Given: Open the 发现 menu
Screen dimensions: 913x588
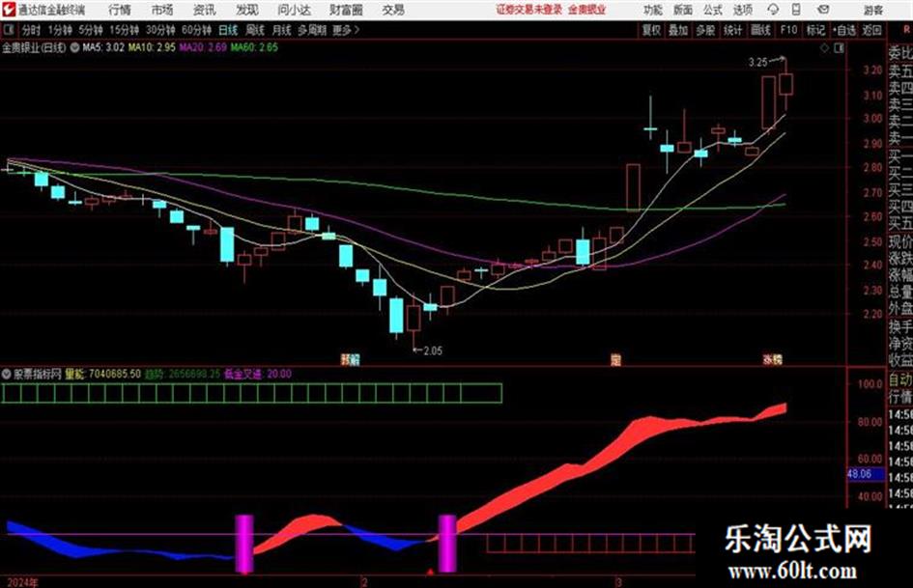Looking at the screenshot, I should pyautogui.click(x=247, y=10).
